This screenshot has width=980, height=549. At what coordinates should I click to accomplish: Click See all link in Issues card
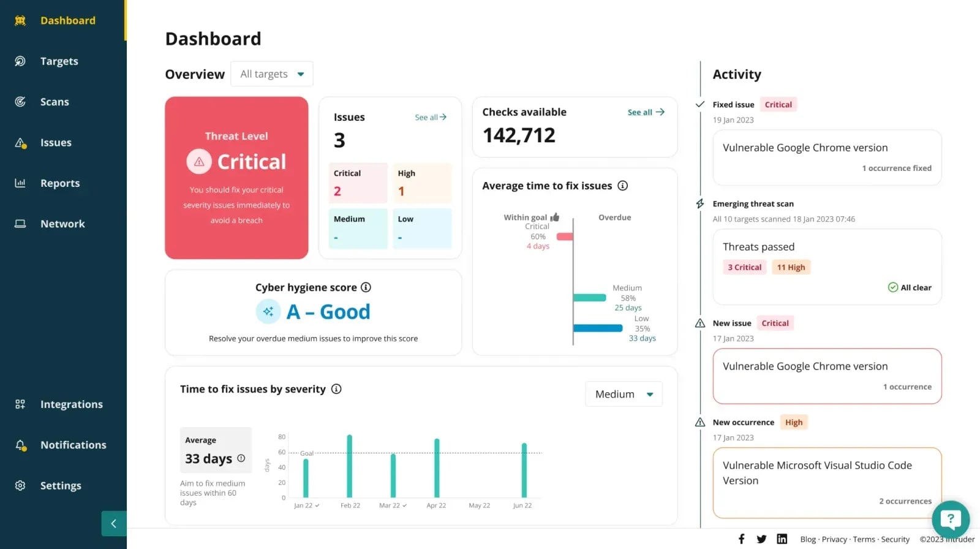431,117
